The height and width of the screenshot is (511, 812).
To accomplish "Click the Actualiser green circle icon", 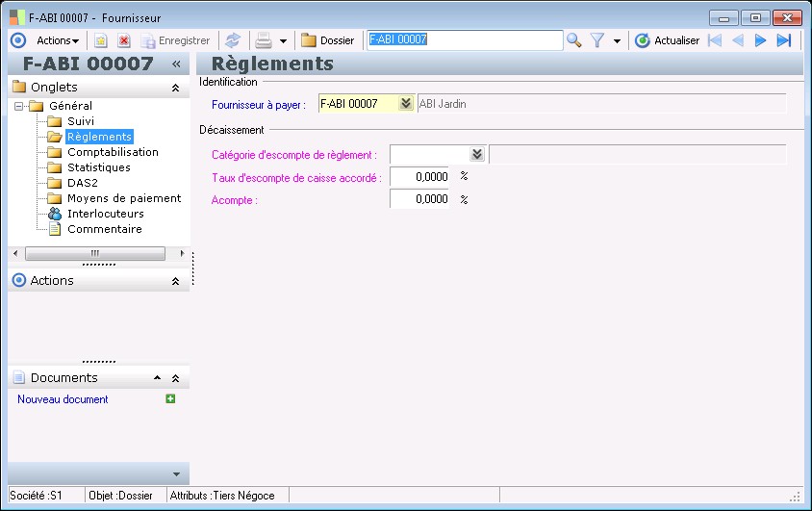I will pyautogui.click(x=642, y=40).
